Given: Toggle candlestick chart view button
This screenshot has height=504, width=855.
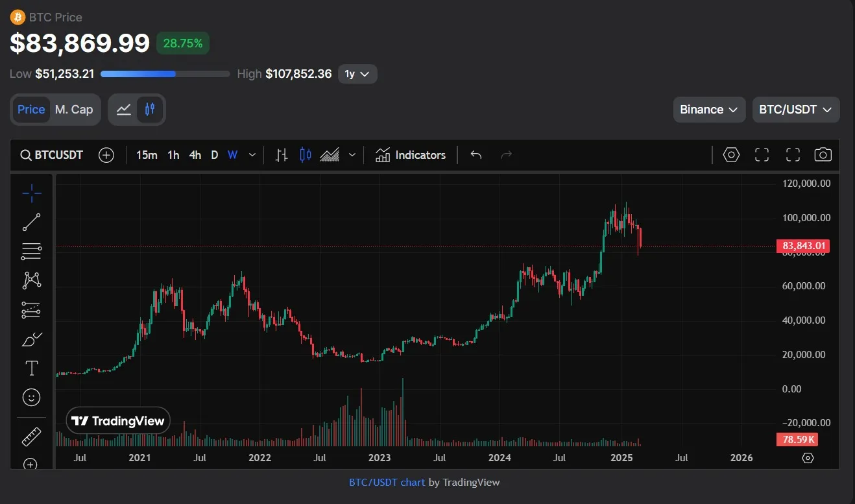Looking at the screenshot, I should point(150,110).
